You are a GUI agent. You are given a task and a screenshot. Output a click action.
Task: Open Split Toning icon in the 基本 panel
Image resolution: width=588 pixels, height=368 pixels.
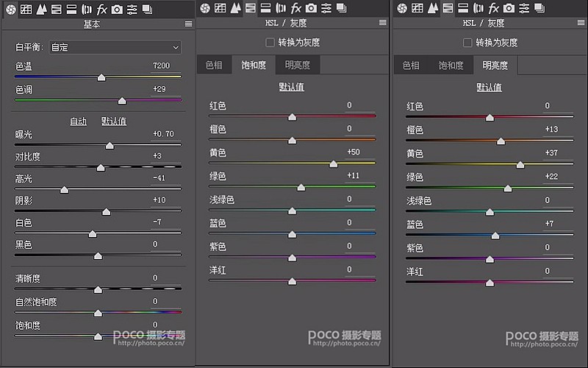(71, 9)
